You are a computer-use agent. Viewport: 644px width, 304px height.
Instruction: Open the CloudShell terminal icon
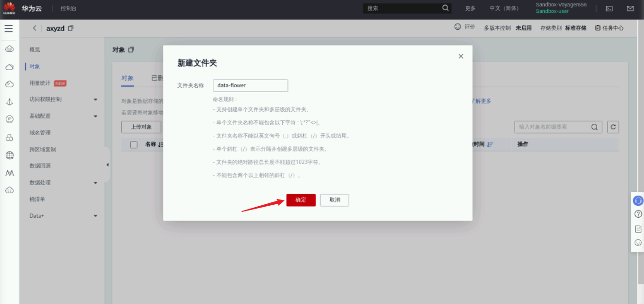pyautogui.click(x=609, y=9)
